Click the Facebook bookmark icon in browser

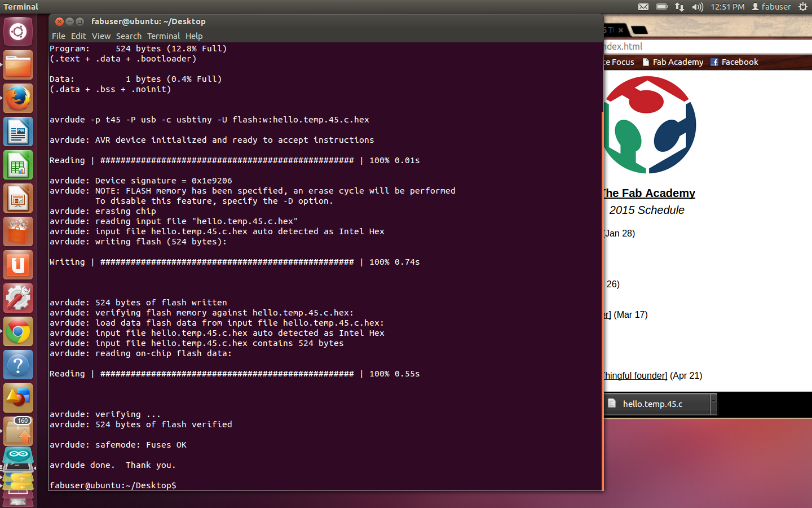pos(714,62)
